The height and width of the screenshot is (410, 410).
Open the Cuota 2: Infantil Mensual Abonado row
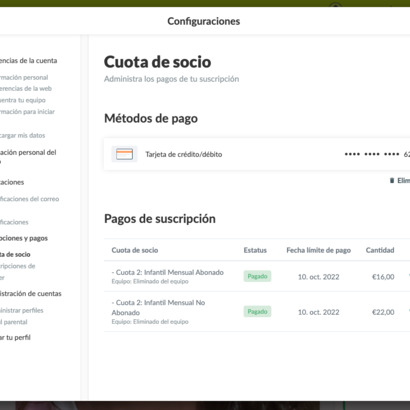(257, 276)
